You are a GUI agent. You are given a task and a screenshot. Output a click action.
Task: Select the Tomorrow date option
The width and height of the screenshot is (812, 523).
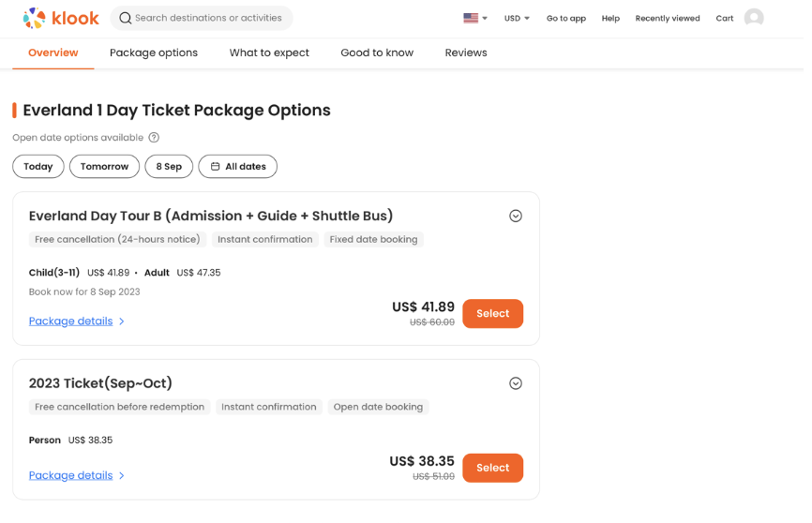pyautogui.click(x=104, y=167)
